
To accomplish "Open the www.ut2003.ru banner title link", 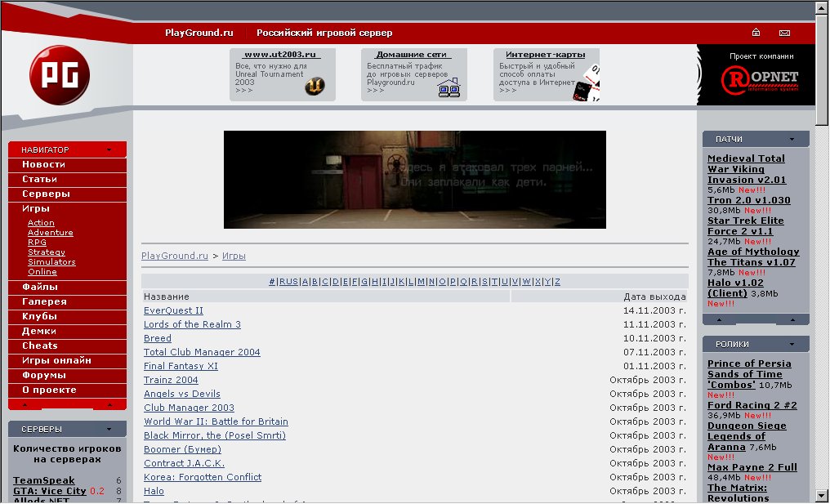I will click(280, 55).
